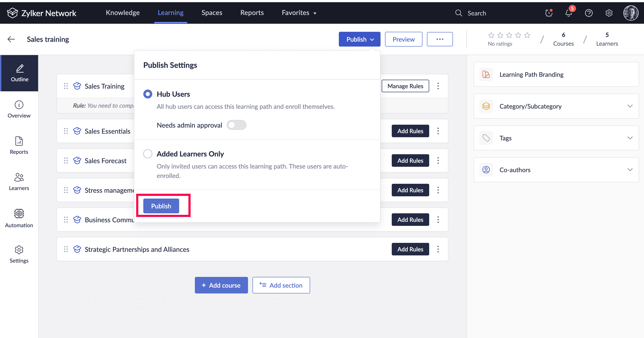Open options menu for Strategic Partnerships course
Image resolution: width=644 pixels, height=338 pixels.
[x=438, y=249]
